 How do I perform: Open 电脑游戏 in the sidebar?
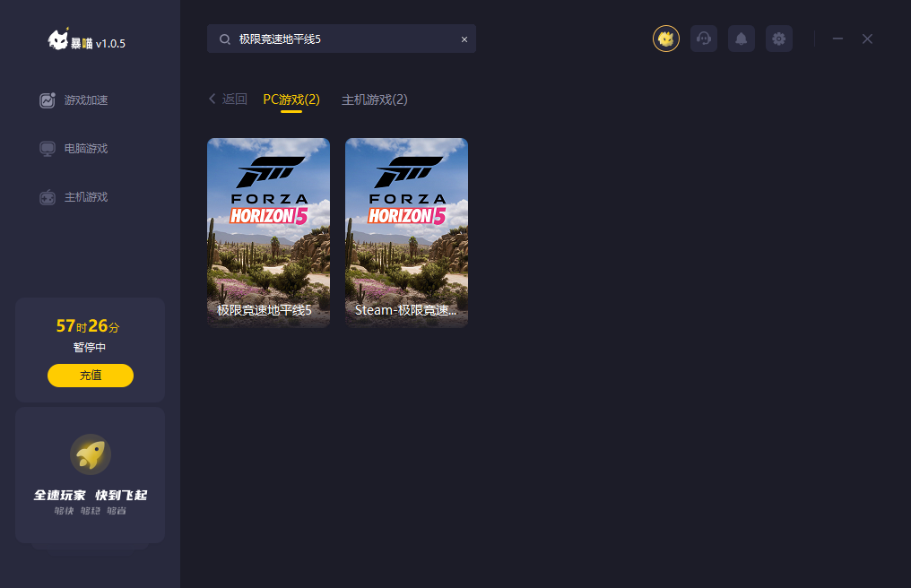click(74, 149)
